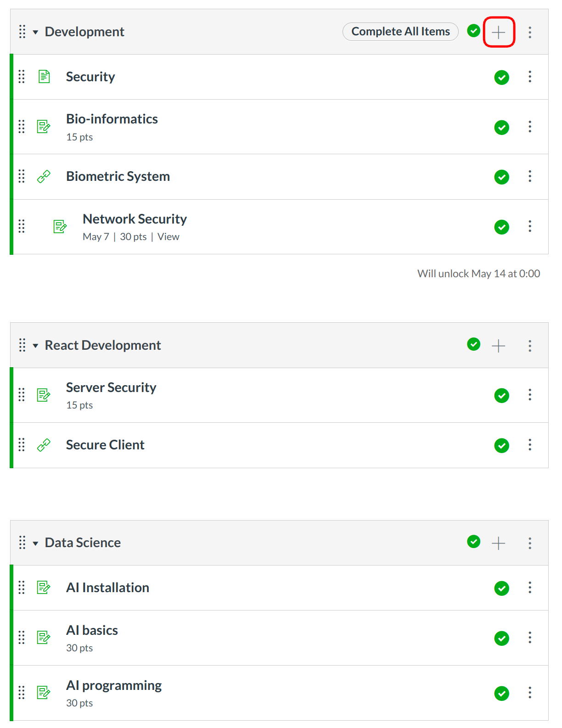
Task: Open the AI Installation item
Action: pos(107,588)
